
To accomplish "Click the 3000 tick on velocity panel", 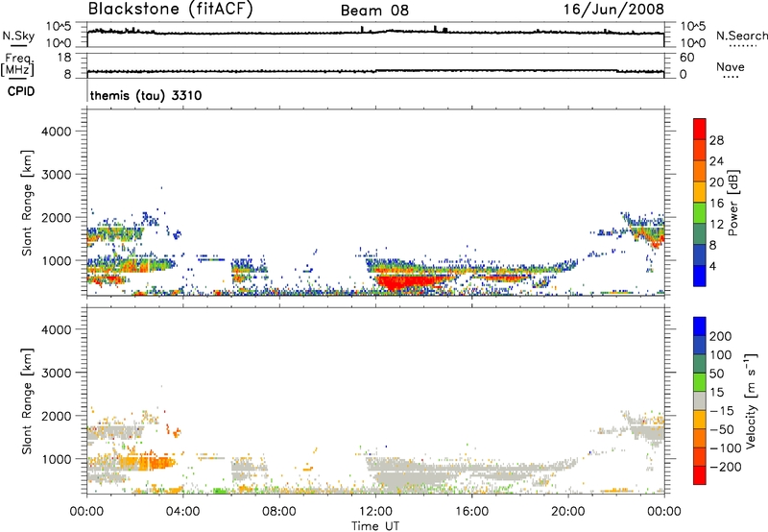I will coord(56,373).
